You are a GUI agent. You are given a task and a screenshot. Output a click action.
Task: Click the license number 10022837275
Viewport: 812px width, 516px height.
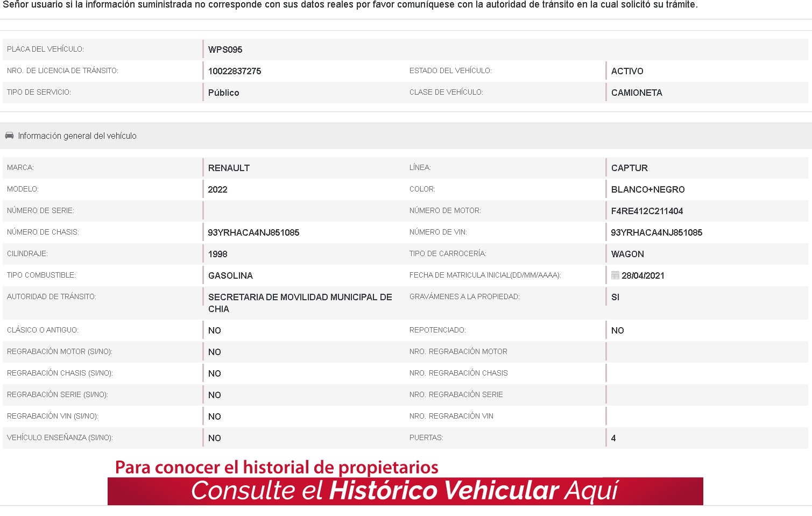[235, 71]
